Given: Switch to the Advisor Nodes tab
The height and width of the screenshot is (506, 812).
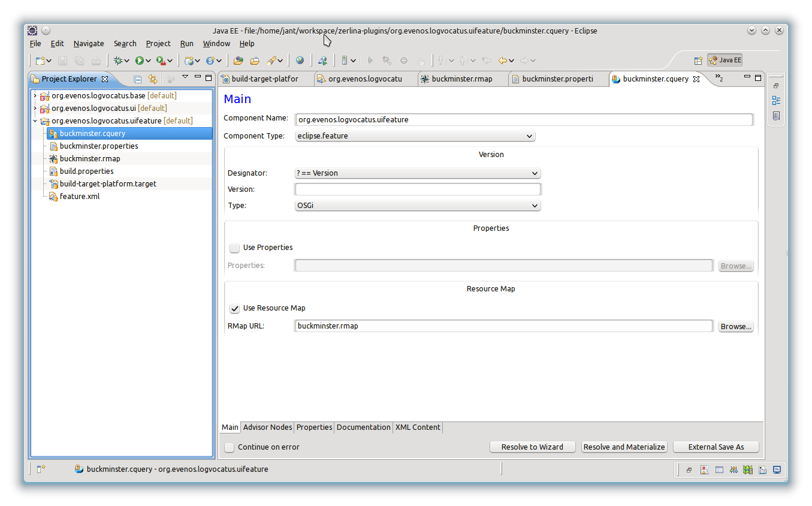Looking at the screenshot, I should pos(267,427).
